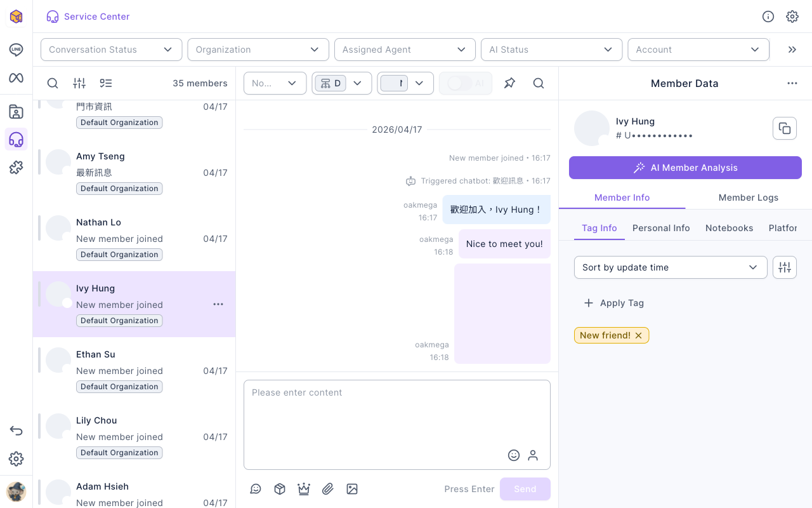Search within the conversation
This screenshot has height=508, width=812.
(539, 83)
